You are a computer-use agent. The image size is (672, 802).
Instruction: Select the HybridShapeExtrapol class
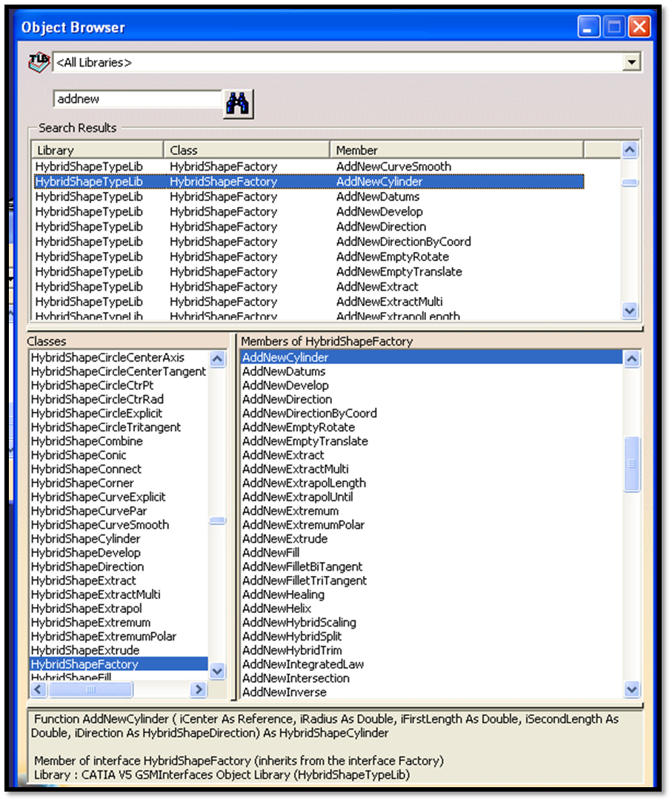pyautogui.click(x=119, y=608)
